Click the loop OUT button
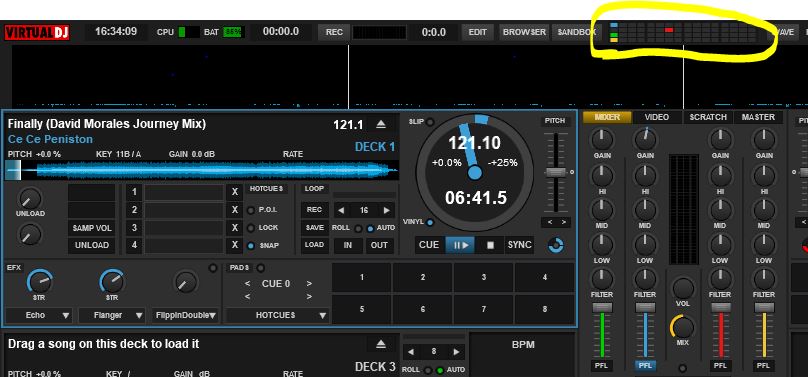 coord(379,245)
